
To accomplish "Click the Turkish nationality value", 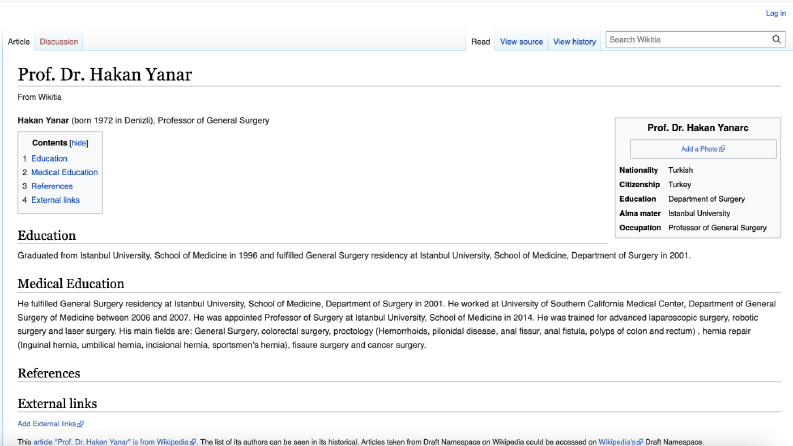I will [x=681, y=170].
